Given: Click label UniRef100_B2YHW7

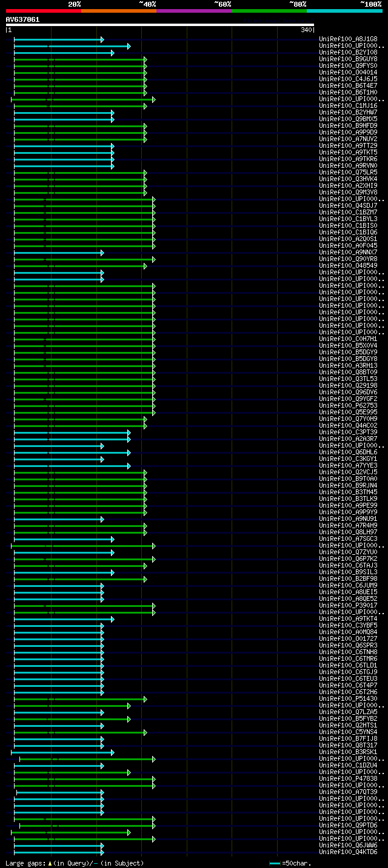Looking at the screenshot, I should point(348,113).
